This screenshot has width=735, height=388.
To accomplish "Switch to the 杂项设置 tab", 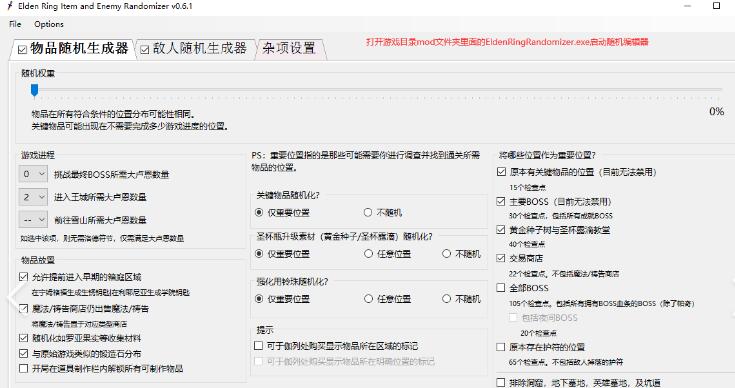I will tap(289, 48).
